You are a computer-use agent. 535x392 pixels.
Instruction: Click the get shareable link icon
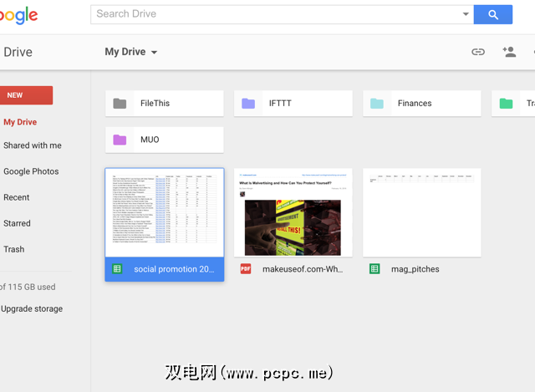(478, 52)
